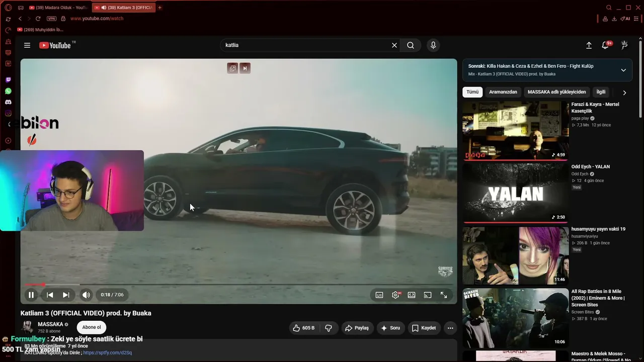Mute the video volume
The height and width of the screenshot is (362, 644).
86,295
